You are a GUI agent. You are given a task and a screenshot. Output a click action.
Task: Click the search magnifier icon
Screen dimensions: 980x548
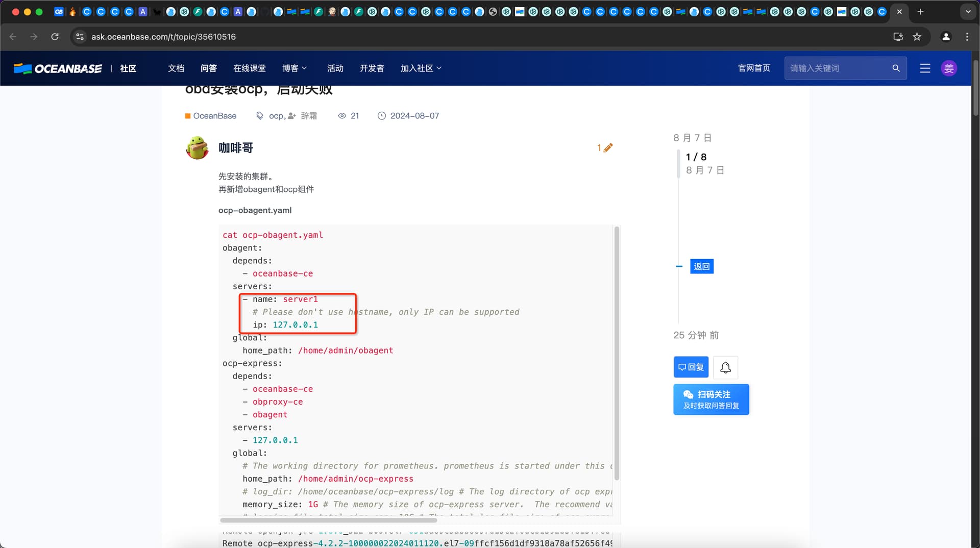click(896, 68)
